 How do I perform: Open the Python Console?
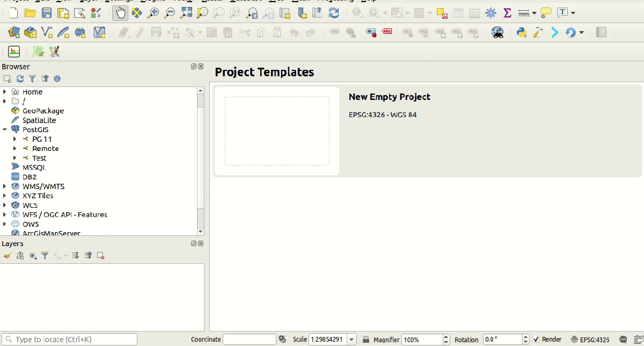521,33
